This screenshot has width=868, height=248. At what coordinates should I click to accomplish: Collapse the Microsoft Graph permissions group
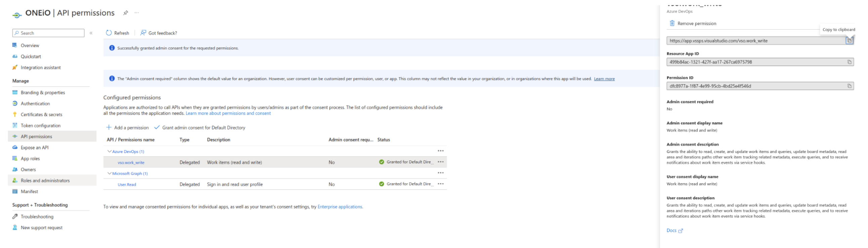(109, 173)
